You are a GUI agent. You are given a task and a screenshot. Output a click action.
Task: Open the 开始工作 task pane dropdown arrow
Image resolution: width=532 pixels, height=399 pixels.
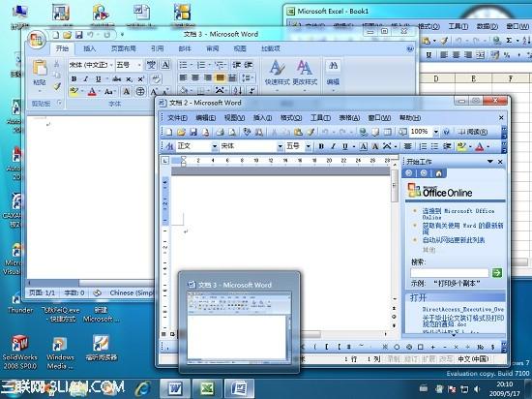click(x=490, y=162)
